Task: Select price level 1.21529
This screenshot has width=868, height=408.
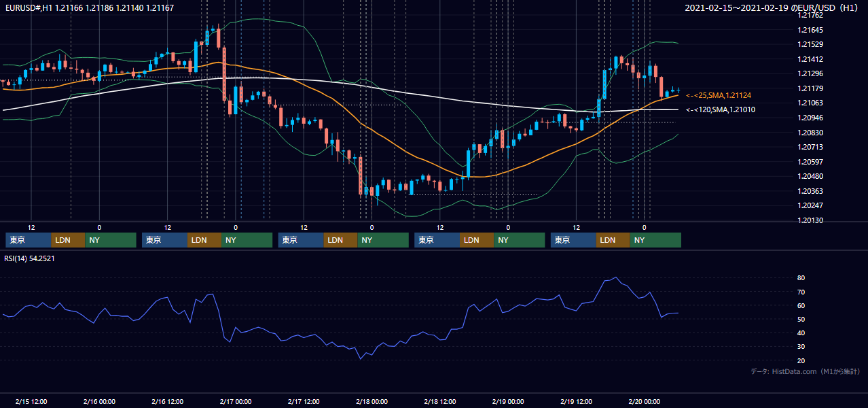Action: pos(811,44)
